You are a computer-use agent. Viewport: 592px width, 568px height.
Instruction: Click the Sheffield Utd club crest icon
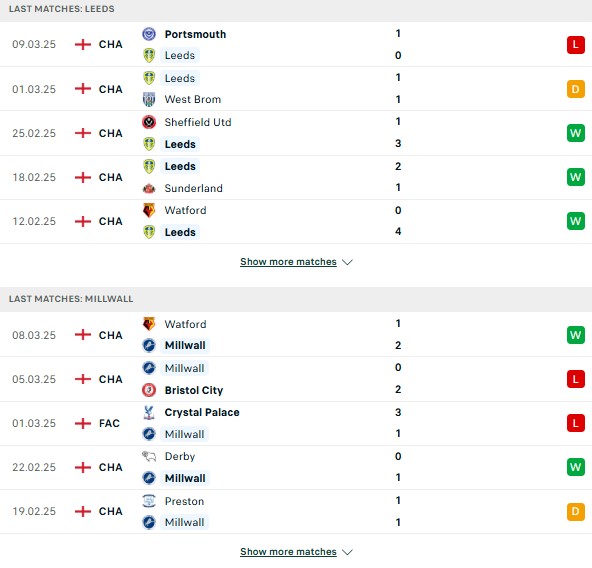click(149, 122)
